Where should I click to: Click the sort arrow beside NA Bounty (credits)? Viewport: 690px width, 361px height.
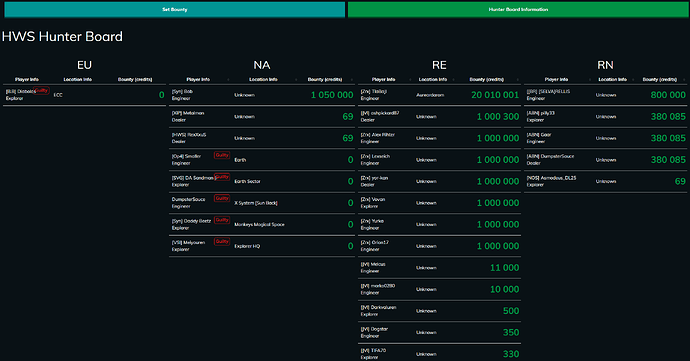(352, 80)
